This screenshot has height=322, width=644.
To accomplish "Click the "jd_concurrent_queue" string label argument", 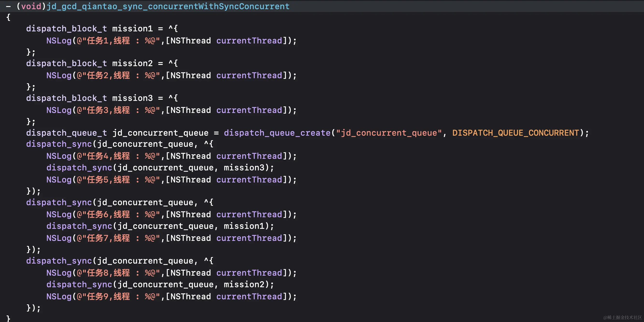I will coord(389,133).
